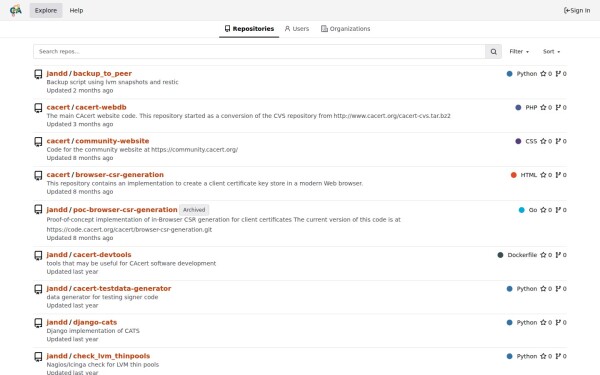Open the django-cats repository link
This screenshot has width=600, height=375.
(x=95, y=322)
